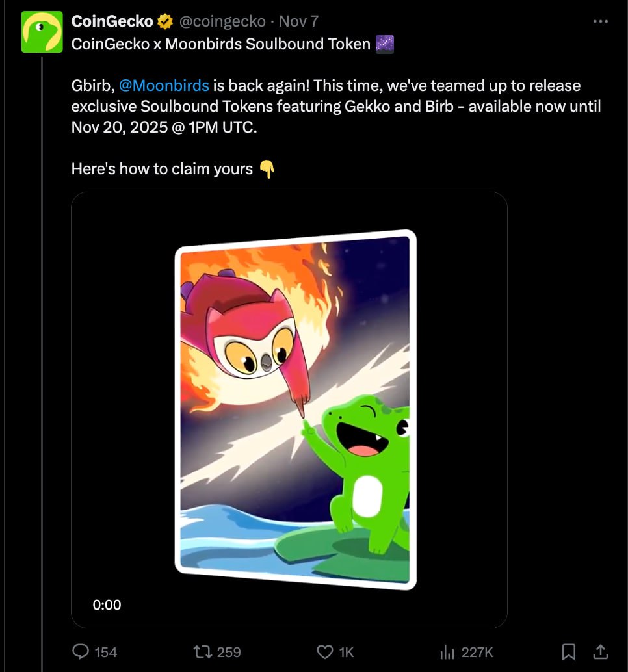This screenshot has height=672, width=628.
Task: Click the CoinGecko display name
Action: (112, 21)
